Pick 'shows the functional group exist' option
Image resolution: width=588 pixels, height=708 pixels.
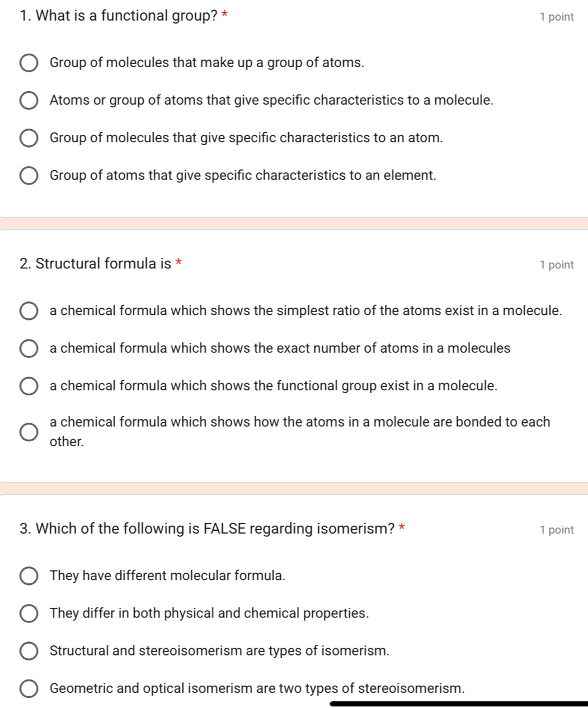pos(29,386)
